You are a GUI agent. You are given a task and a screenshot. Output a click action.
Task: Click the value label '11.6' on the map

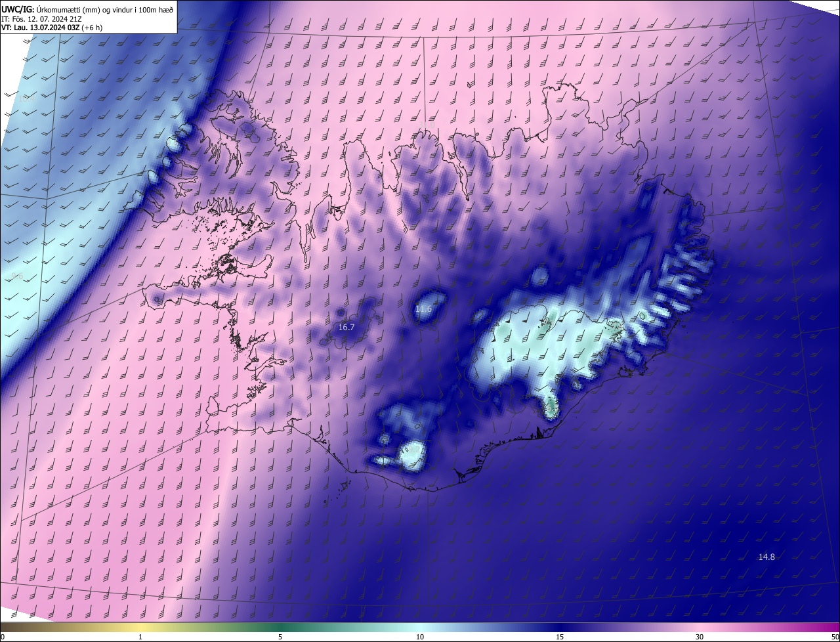click(x=424, y=309)
